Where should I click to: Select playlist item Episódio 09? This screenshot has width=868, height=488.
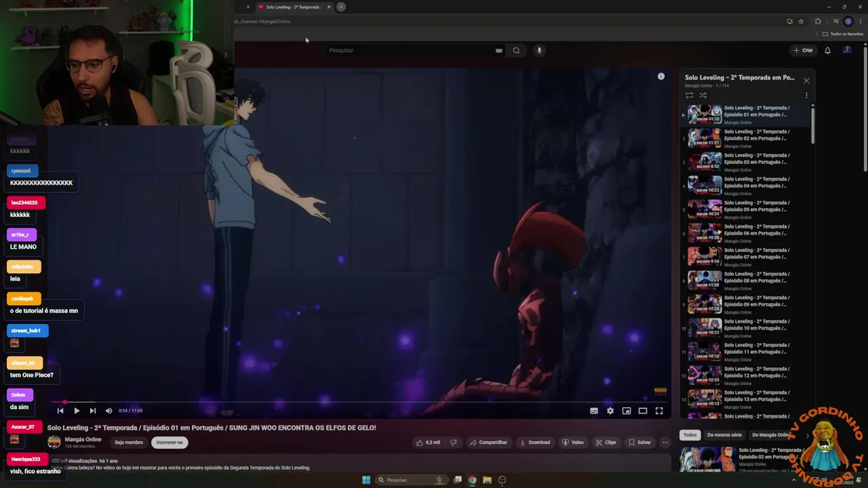click(x=746, y=304)
